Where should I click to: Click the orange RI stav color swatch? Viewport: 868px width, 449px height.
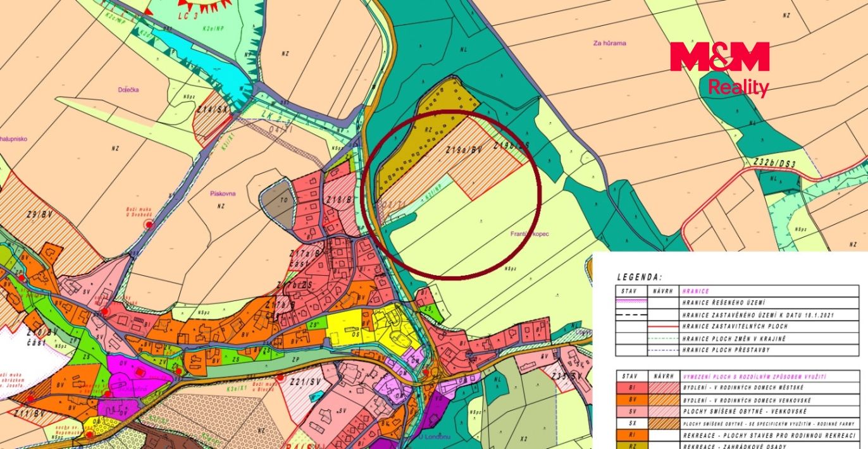632,435
